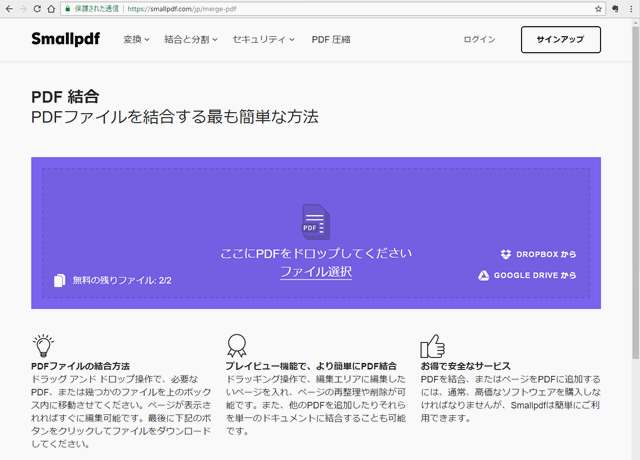
Task: Click the PDF document icon in drop zone
Action: 316,222
